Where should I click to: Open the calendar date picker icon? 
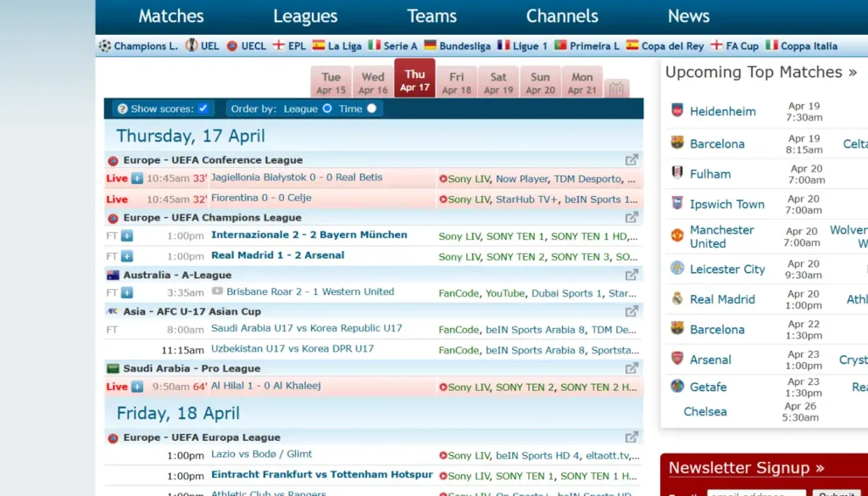tap(616, 88)
